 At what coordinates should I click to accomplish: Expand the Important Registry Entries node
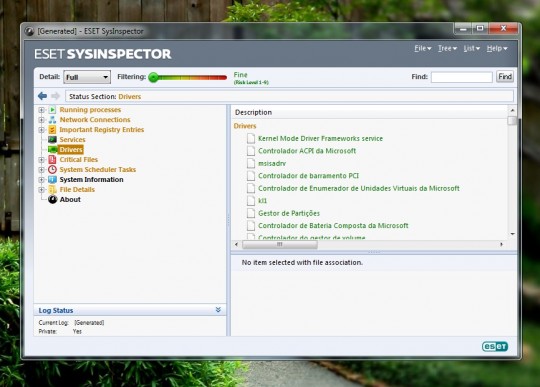pyautogui.click(x=41, y=130)
